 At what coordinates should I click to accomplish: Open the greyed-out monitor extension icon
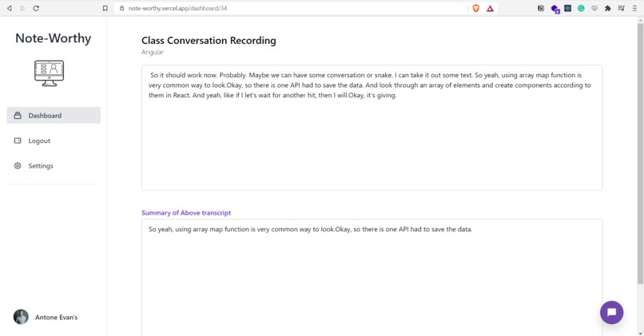pyautogui.click(x=594, y=8)
